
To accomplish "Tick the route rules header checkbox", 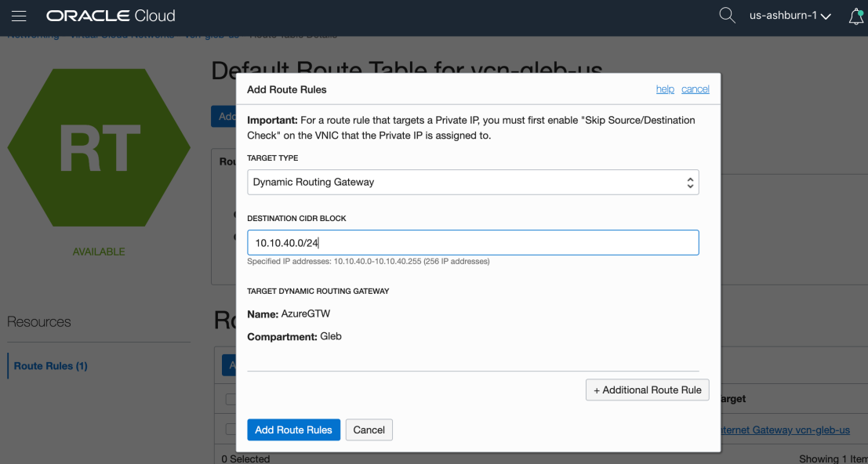I will click(x=231, y=399).
